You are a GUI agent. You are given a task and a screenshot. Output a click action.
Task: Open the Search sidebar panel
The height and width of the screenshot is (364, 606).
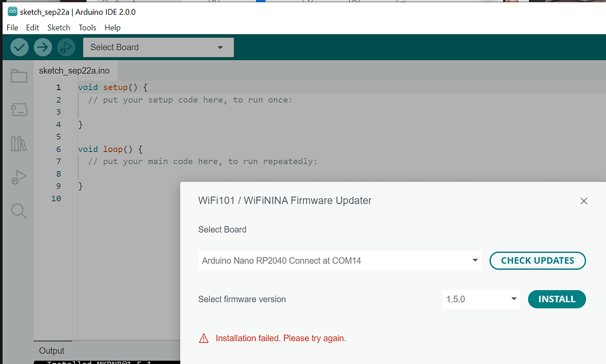[18, 211]
